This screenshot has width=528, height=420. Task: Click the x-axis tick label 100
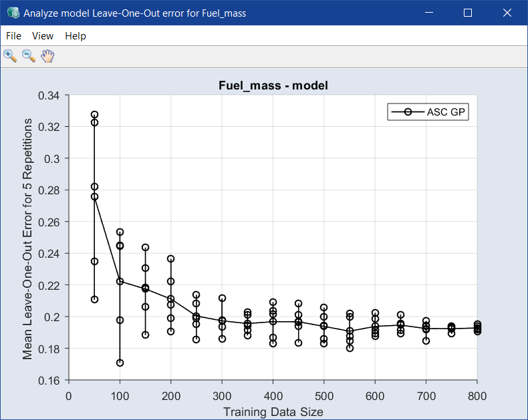pos(120,396)
